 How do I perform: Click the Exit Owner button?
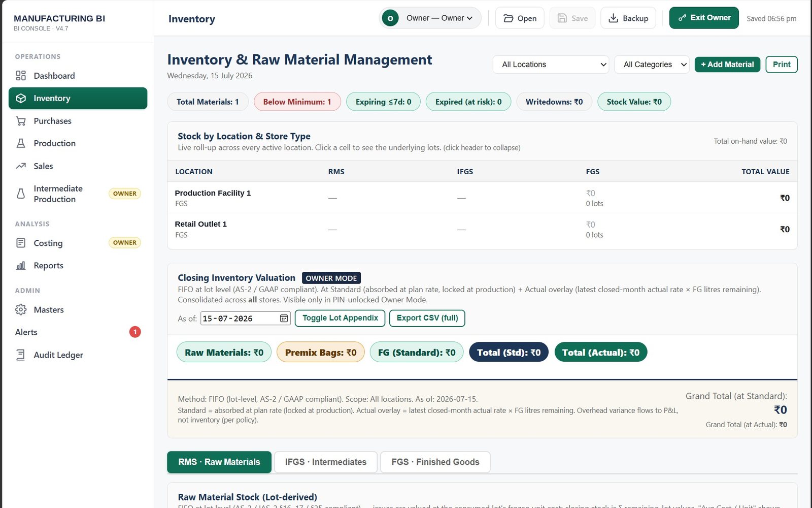point(704,18)
